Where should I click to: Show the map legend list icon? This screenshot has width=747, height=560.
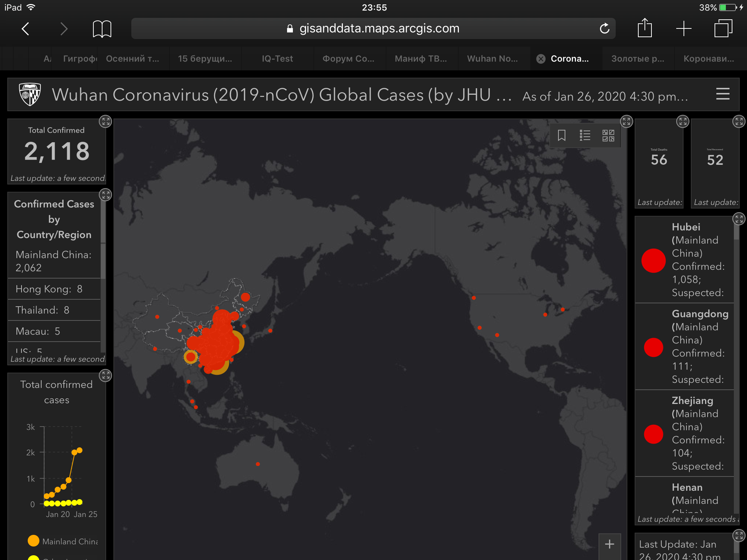pyautogui.click(x=585, y=135)
